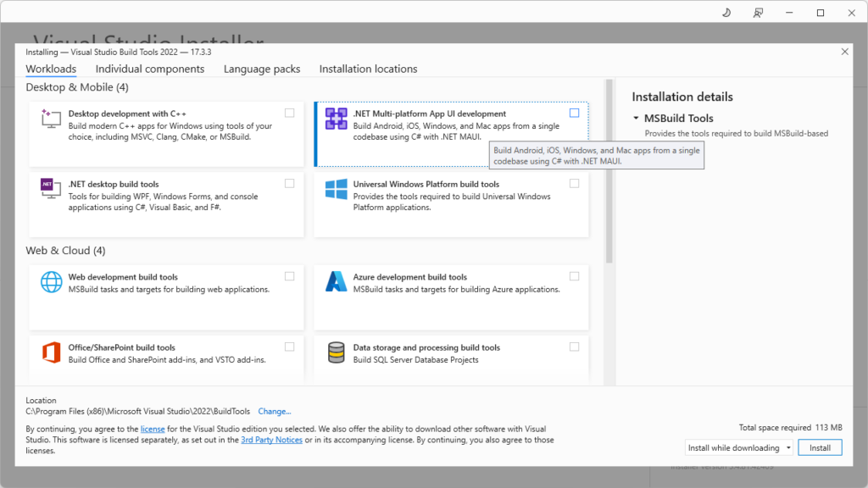Switch to the Workloads tab
Image resolution: width=868 pixels, height=488 pixels.
(51, 69)
